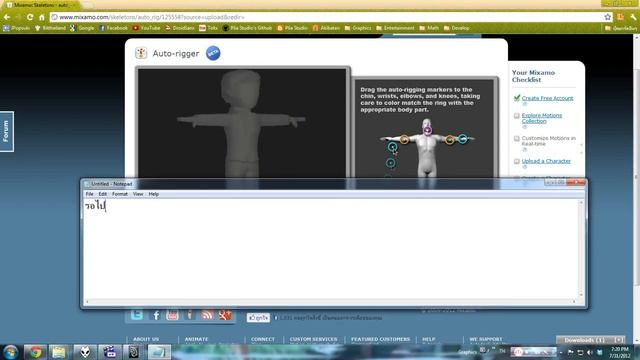The image size is (640, 360).
Task: Open the Alienware icon in taskbar
Action: pyautogui.click(x=84, y=352)
